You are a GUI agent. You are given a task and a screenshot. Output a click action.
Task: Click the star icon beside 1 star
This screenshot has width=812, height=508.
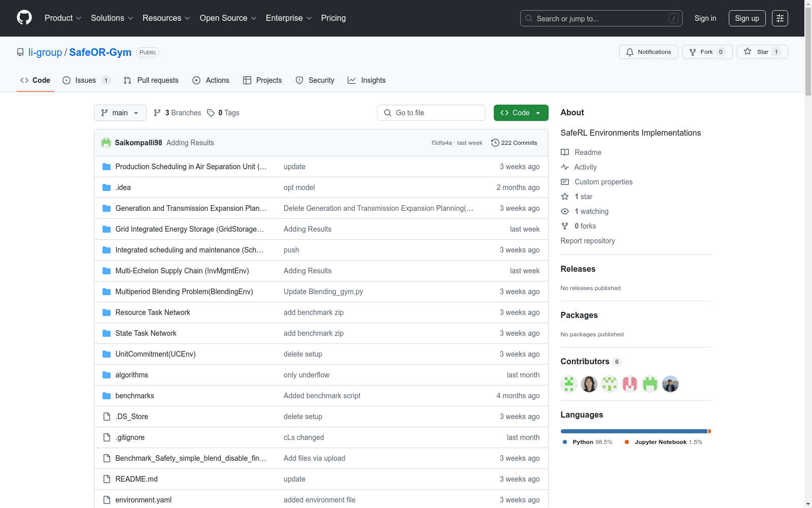point(565,197)
